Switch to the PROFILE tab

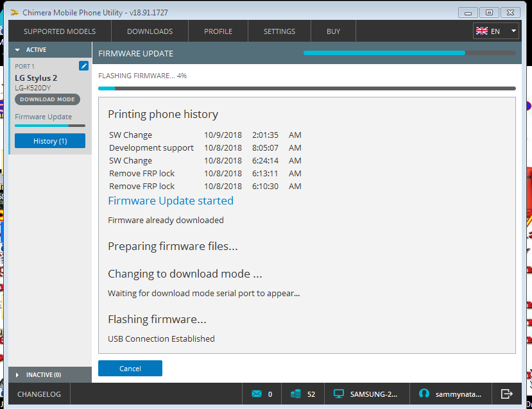coord(218,31)
